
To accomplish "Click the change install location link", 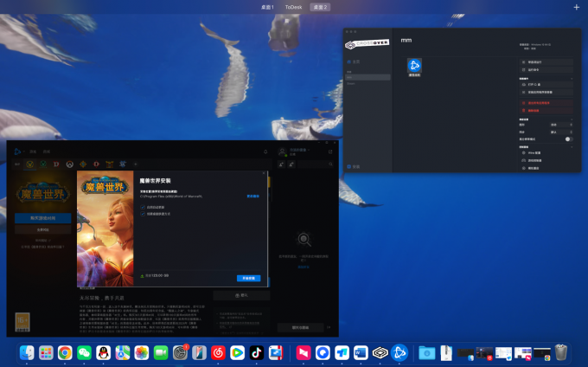I will pyautogui.click(x=252, y=196).
